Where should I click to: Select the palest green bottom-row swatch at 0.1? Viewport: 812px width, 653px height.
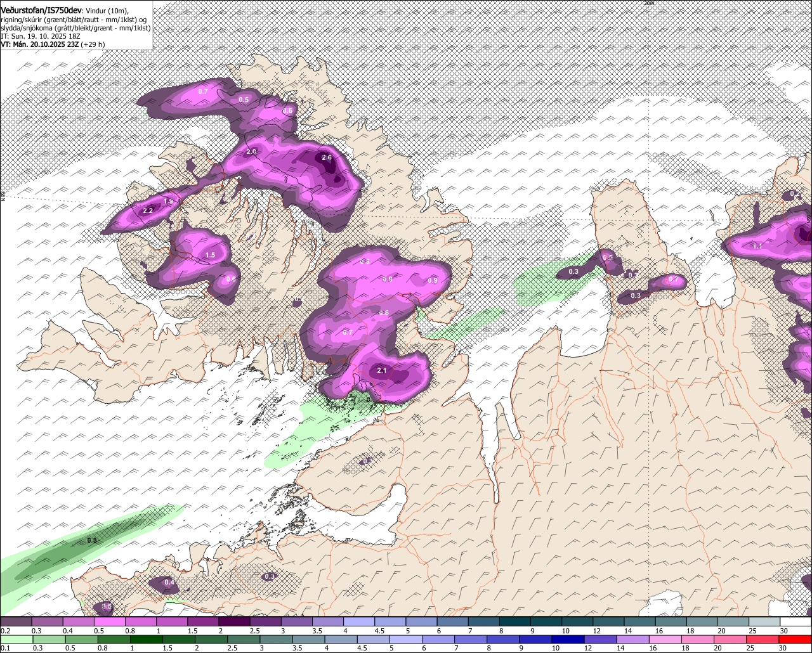click(16, 639)
